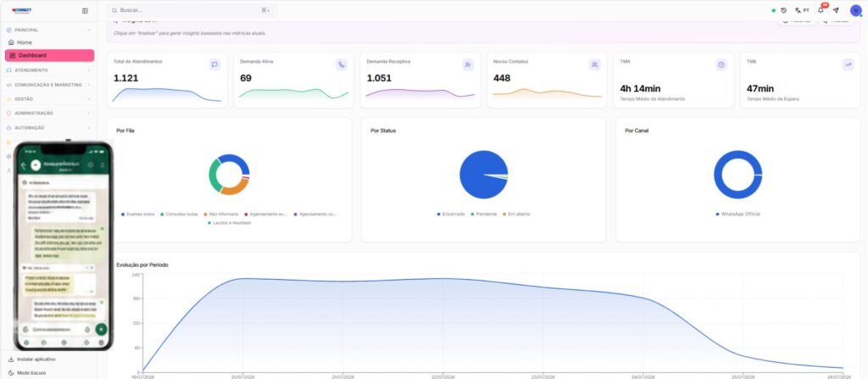
Task: Toggle the Exames todos legend series
Action: [x=138, y=214]
